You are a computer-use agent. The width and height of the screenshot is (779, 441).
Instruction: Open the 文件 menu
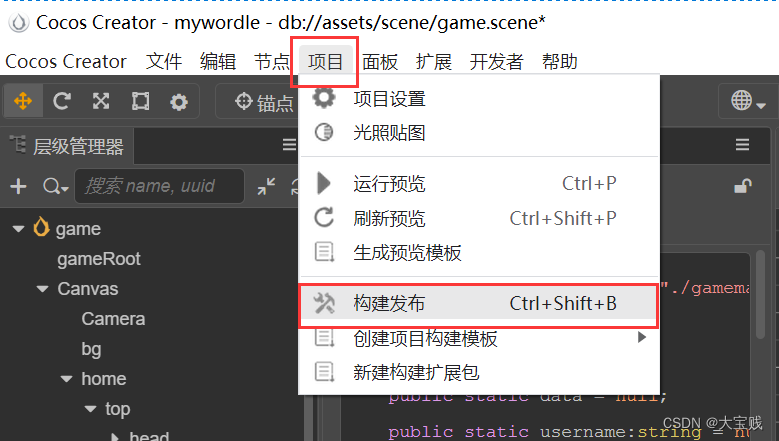pos(164,62)
